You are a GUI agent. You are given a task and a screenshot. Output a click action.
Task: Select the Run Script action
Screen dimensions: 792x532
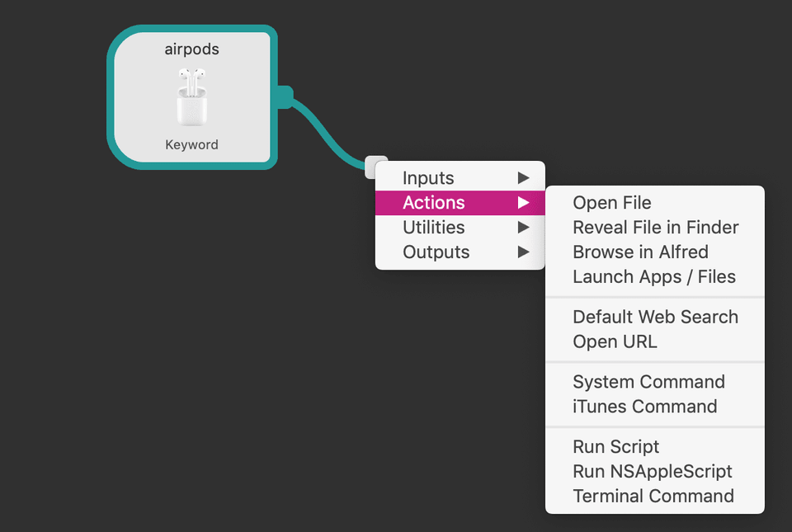615,447
